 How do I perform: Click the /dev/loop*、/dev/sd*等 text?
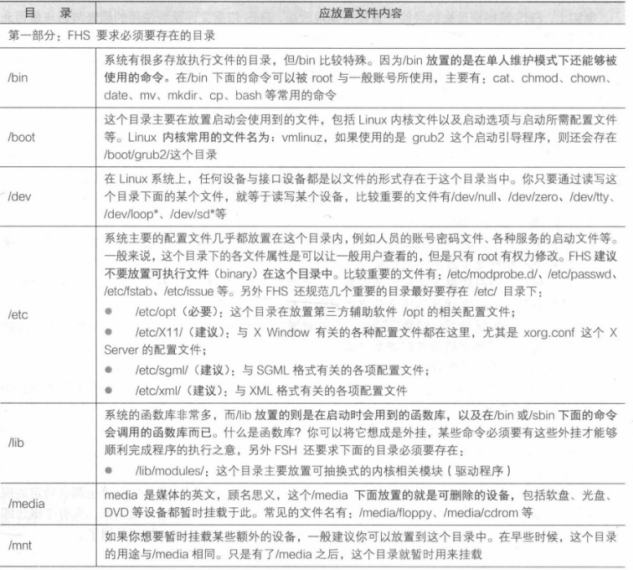pyautogui.click(x=165, y=214)
